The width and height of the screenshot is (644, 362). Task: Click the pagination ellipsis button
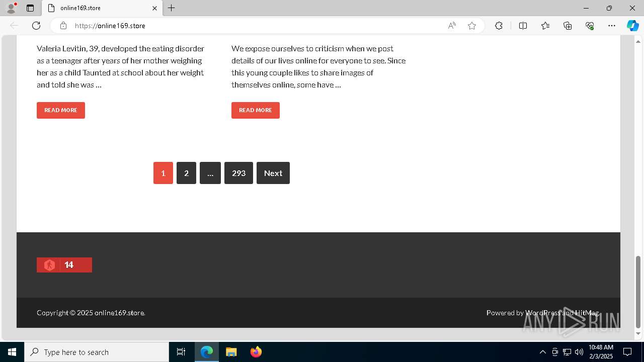click(210, 173)
